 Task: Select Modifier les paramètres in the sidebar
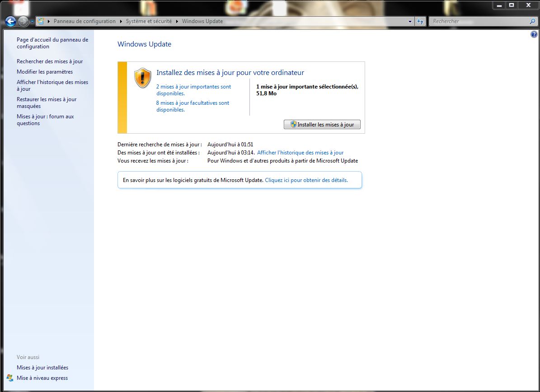45,72
